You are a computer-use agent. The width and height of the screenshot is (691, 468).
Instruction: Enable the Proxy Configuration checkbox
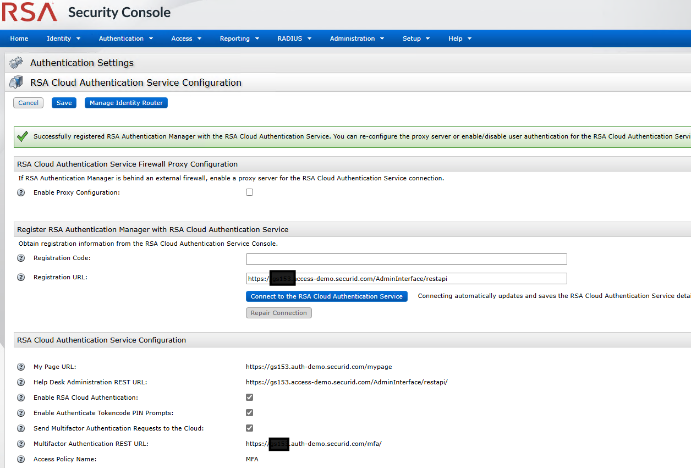(x=250, y=192)
